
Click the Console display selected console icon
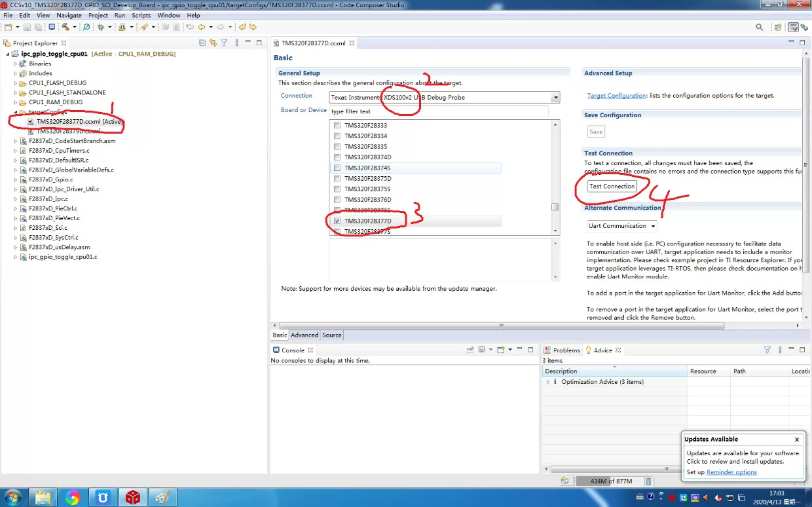point(482,350)
